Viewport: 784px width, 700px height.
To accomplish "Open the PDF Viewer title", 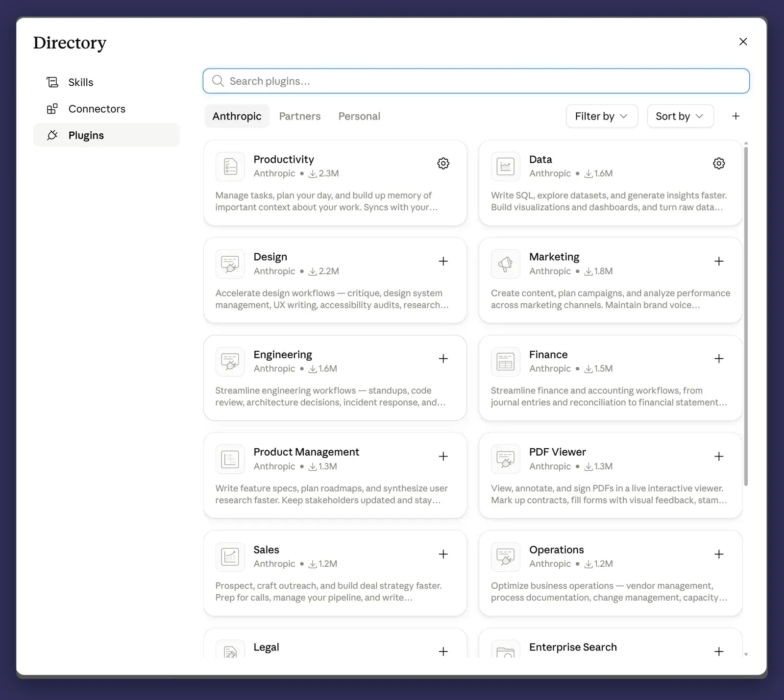I will pos(558,452).
